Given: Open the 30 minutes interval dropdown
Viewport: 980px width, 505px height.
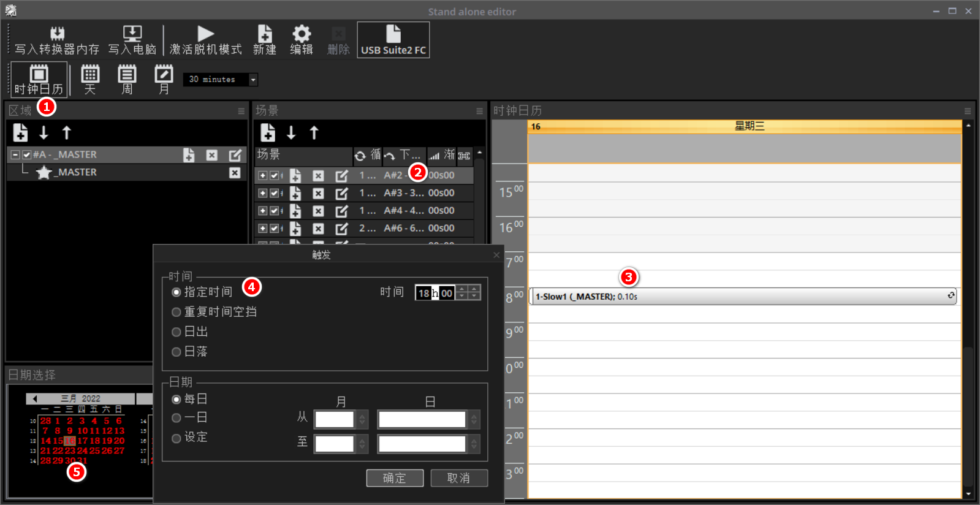Looking at the screenshot, I should 253,80.
